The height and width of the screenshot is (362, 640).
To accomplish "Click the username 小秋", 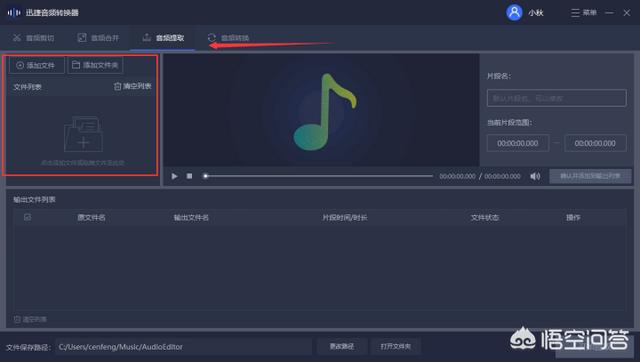I will (536, 13).
